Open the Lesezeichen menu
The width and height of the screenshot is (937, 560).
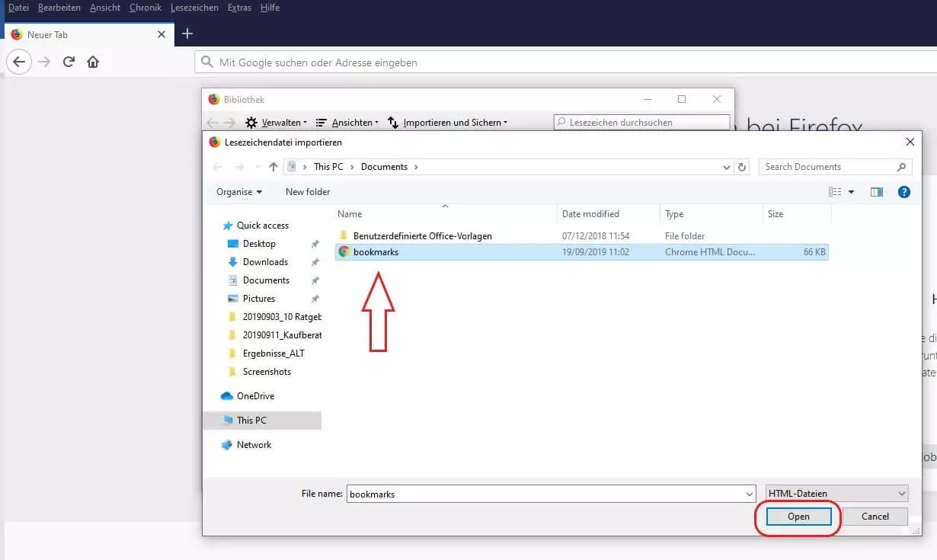click(194, 8)
